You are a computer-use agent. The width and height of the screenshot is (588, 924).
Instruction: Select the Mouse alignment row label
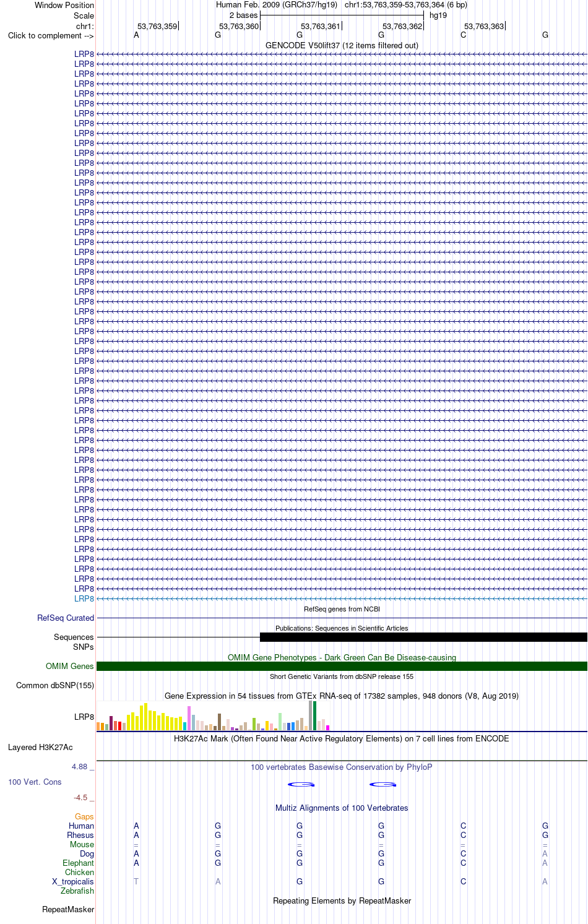click(82, 844)
